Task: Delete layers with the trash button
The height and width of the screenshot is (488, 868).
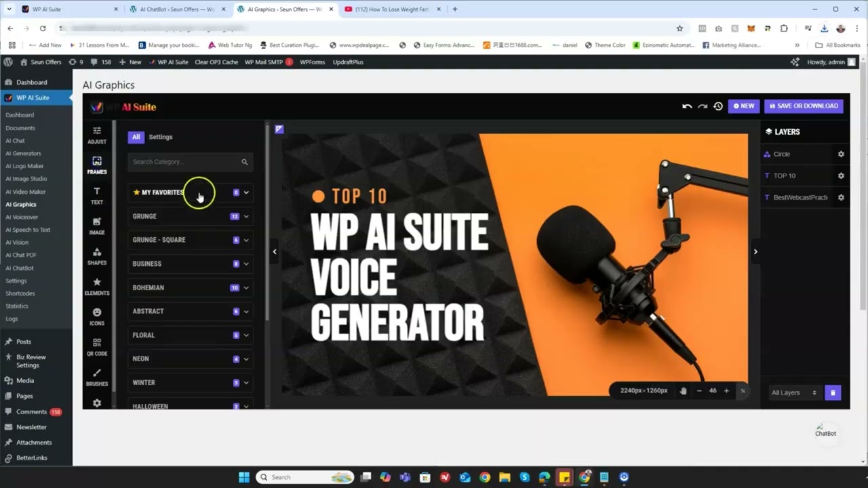Action: tap(833, 392)
